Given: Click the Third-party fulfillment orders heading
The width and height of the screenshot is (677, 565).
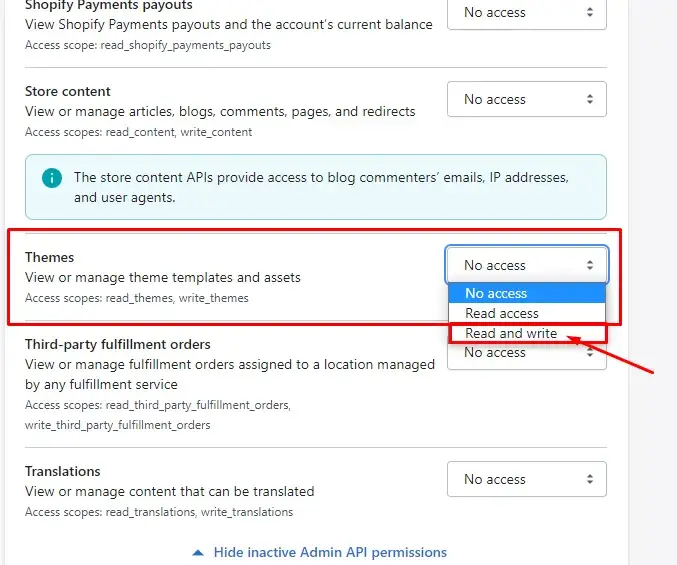Looking at the screenshot, I should click(118, 345).
